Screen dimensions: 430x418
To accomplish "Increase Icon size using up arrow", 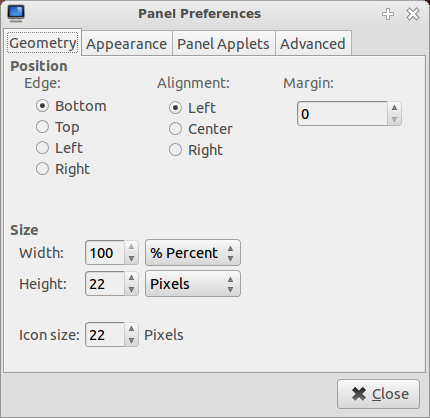I will pos(131,329).
